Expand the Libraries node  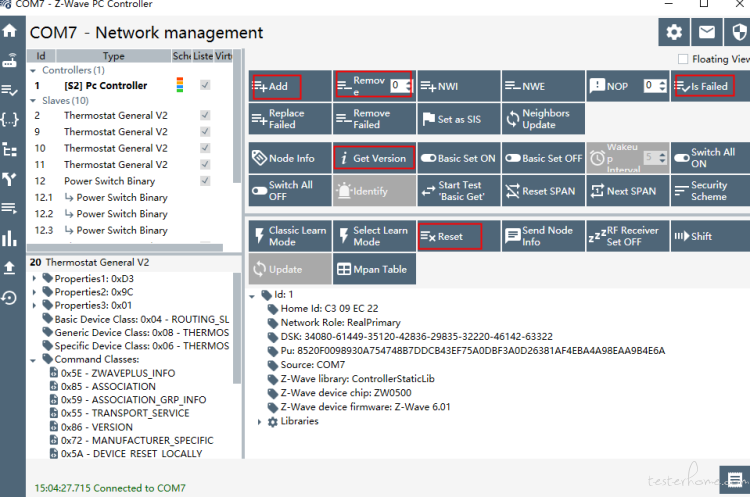[x=260, y=422]
